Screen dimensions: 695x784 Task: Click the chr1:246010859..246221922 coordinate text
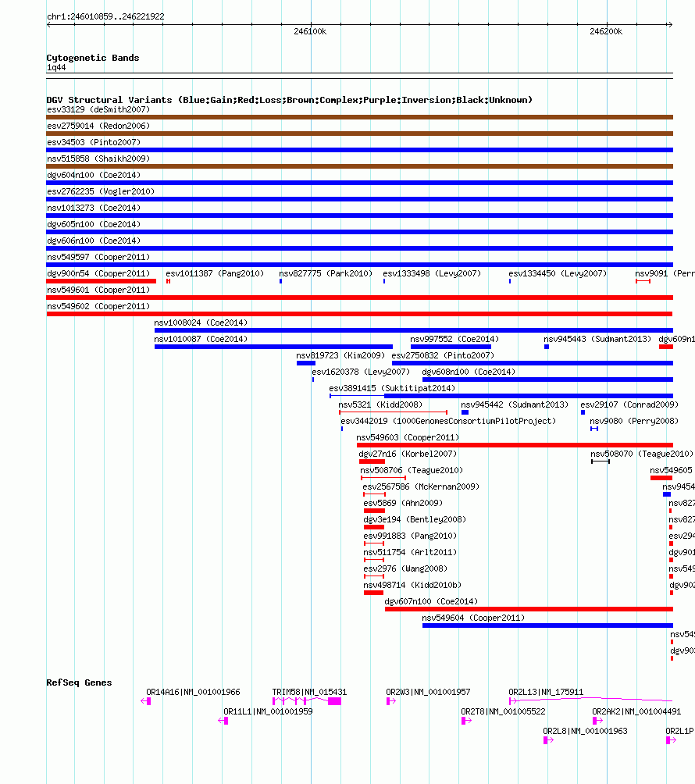pos(105,16)
